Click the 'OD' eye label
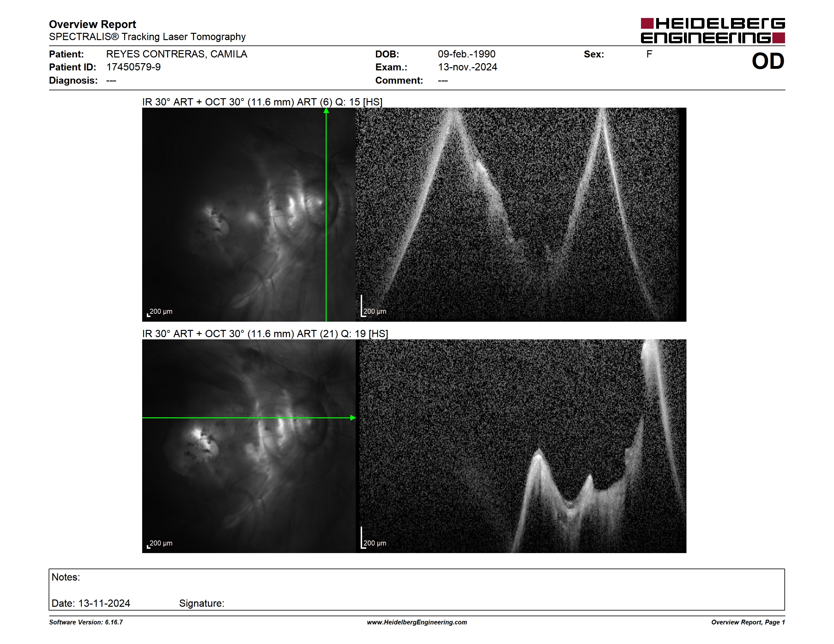Image resolution: width=834 pixels, height=644 pixels. click(x=768, y=62)
